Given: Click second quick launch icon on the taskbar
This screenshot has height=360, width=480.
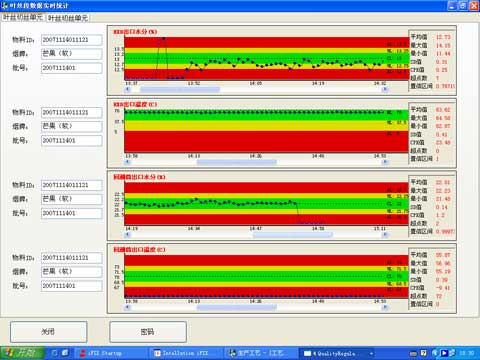Looking at the screenshot, I should tap(65, 353).
